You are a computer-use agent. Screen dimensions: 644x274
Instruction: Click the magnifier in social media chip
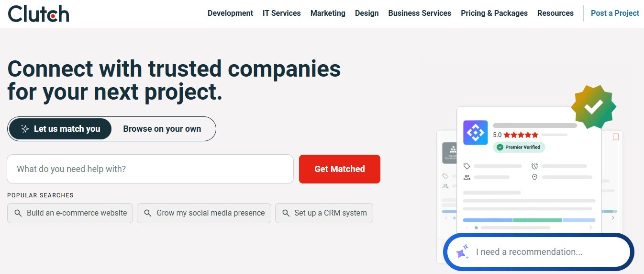coord(148,213)
